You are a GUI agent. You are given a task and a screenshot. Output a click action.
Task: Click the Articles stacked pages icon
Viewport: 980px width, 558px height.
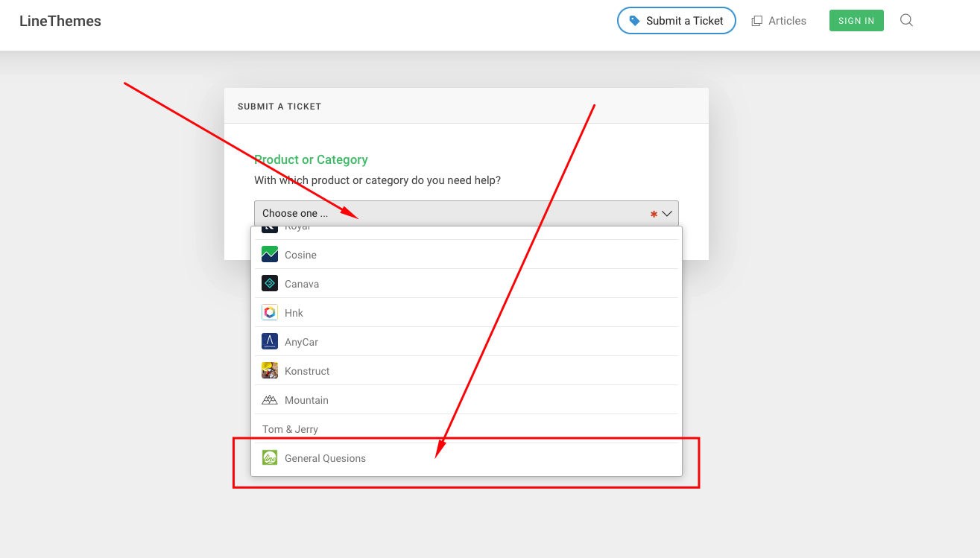tap(756, 21)
